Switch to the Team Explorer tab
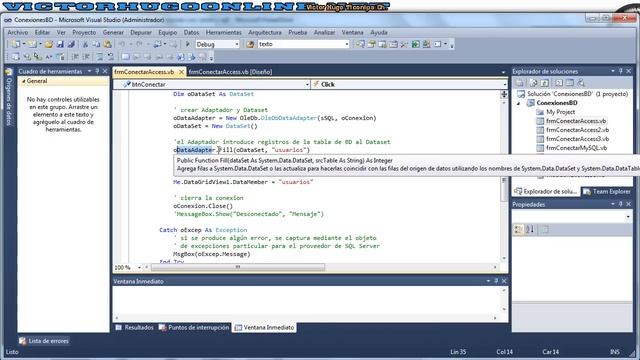Screen dimensions: 640x360 [x=607, y=191]
